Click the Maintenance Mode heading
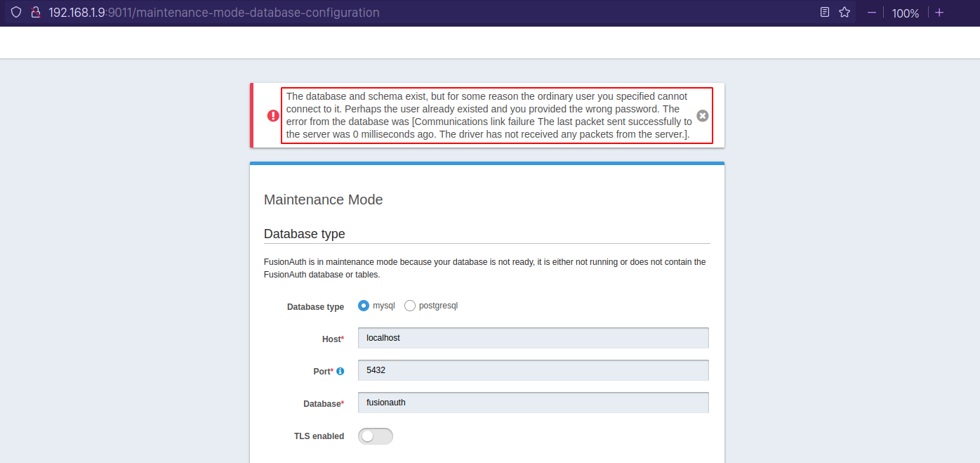 tap(323, 200)
